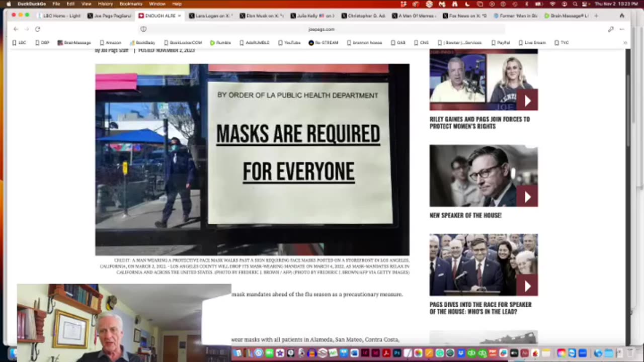Reload the joepags.com page

click(37, 29)
